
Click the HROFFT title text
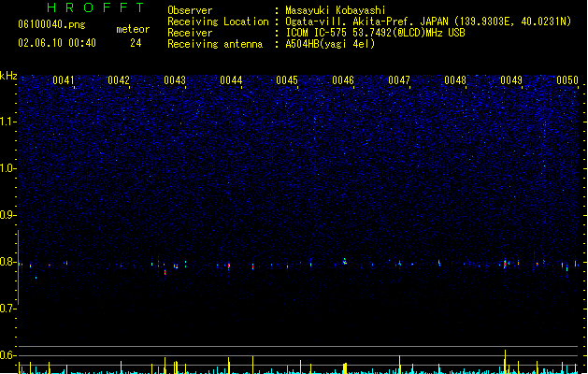[x=96, y=7]
